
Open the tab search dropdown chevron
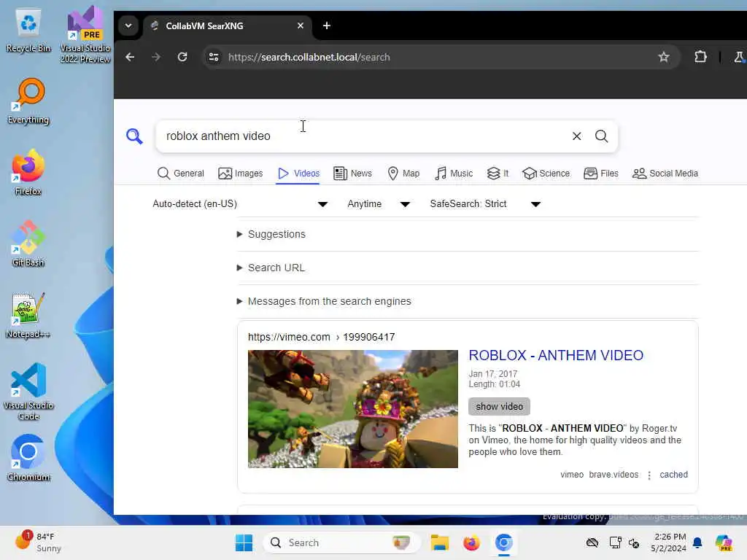128,26
